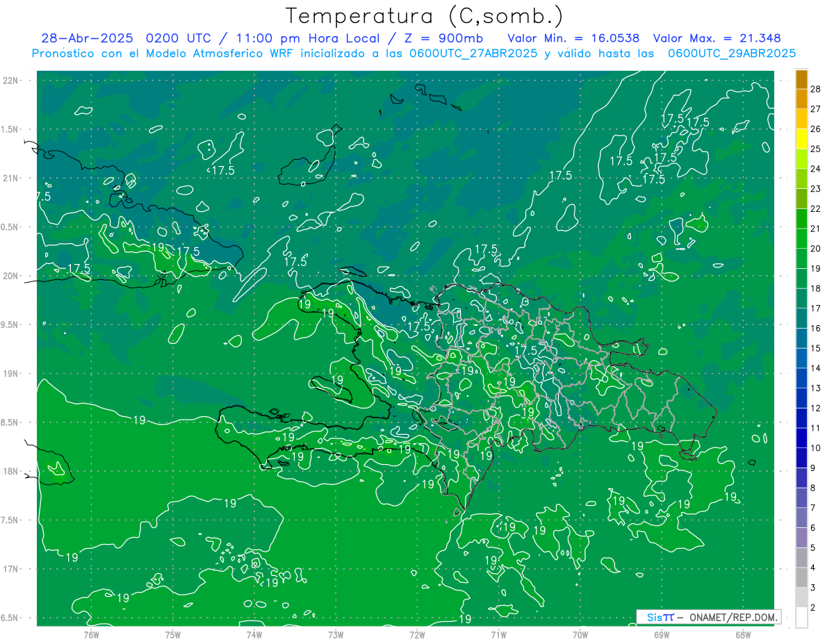Click blue color bar segment between 13 and 14
Viewport: 834px width, 644px height.
801,378
